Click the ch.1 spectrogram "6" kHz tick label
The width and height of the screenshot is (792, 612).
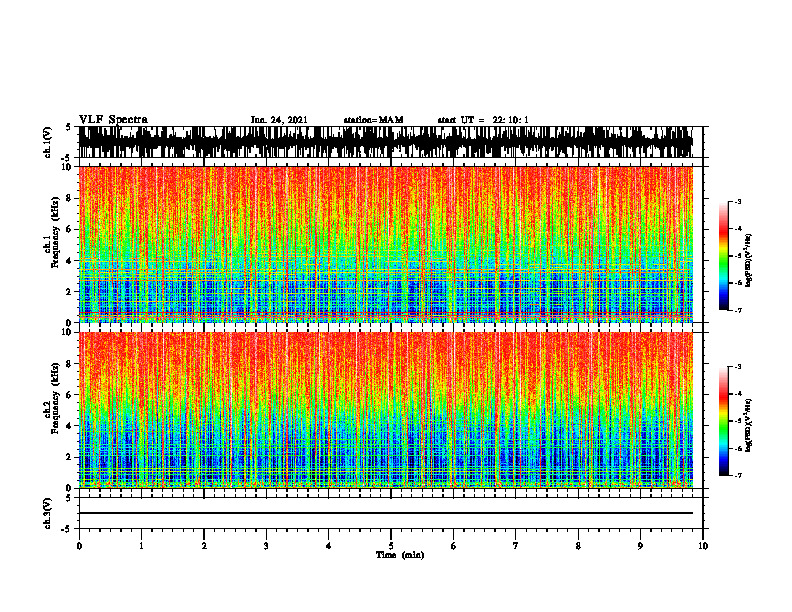click(x=69, y=230)
